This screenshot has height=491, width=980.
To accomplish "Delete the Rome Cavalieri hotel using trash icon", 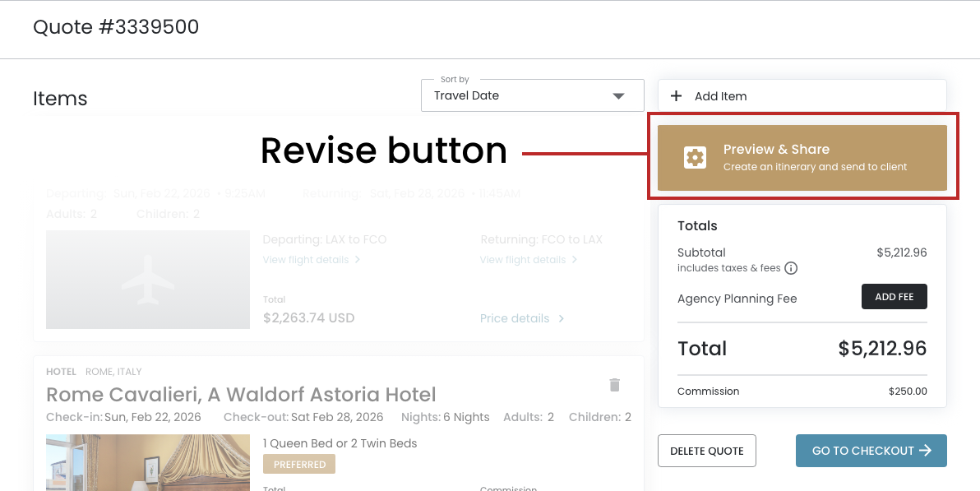I will point(614,385).
